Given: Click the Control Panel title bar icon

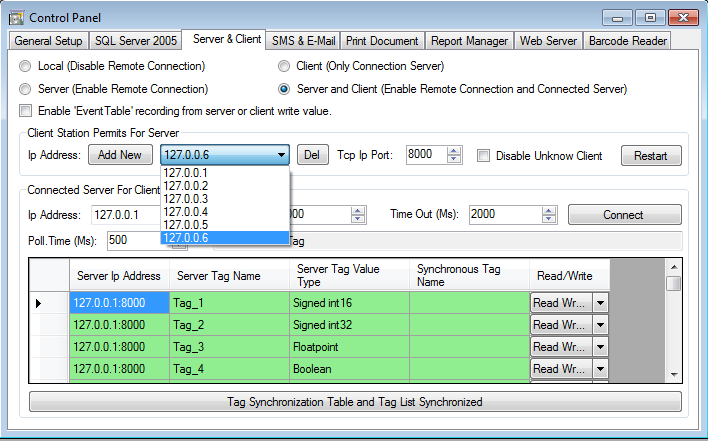Looking at the screenshot, I should (16, 16).
